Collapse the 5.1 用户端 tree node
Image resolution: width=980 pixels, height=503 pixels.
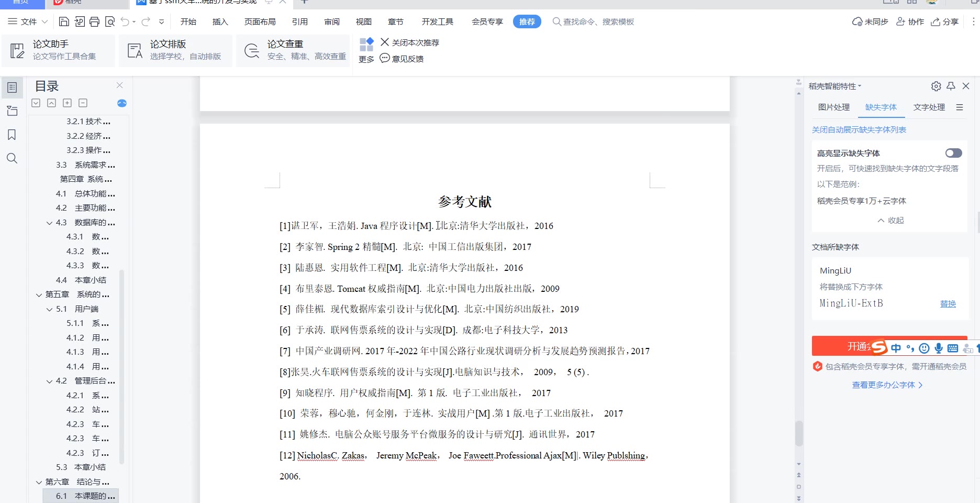pyautogui.click(x=49, y=309)
